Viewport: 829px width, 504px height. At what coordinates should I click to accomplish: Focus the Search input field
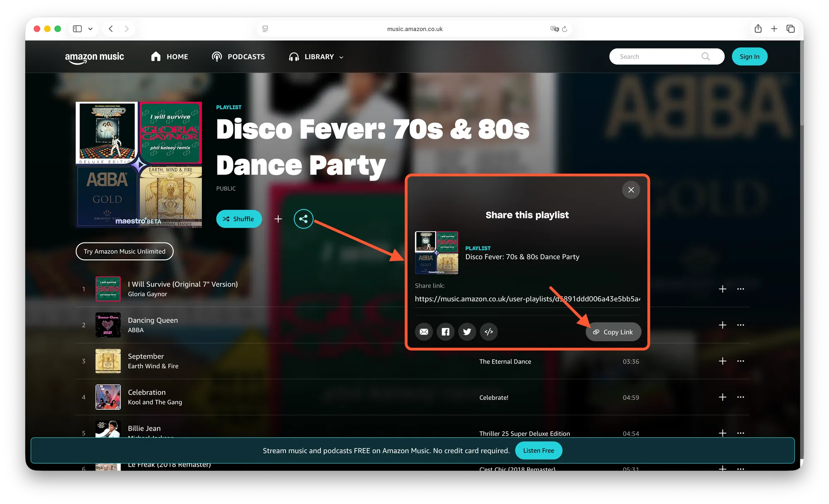click(667, 56)
